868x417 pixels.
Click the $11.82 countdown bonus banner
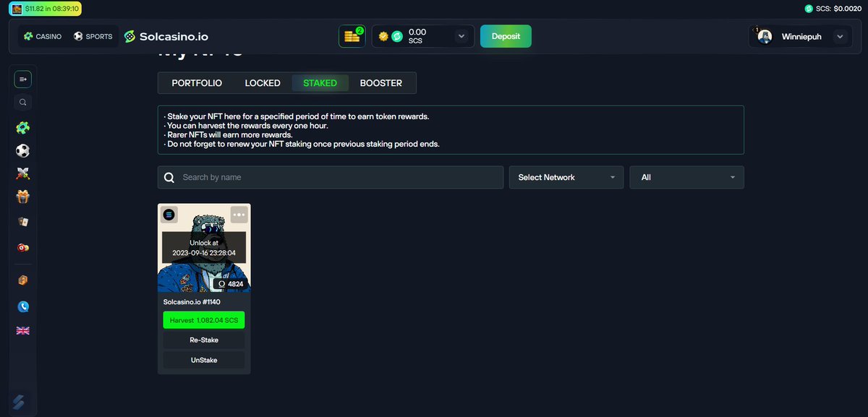click(45, 9)
